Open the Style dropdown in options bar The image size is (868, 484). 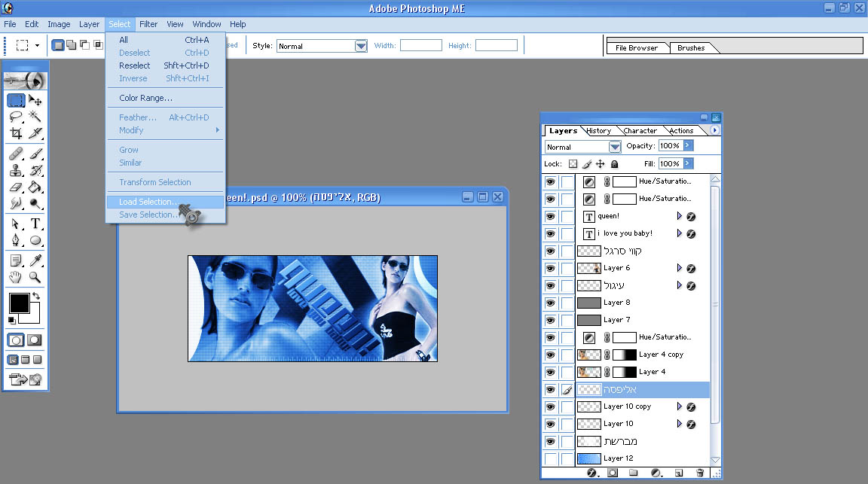click(361, 46)
